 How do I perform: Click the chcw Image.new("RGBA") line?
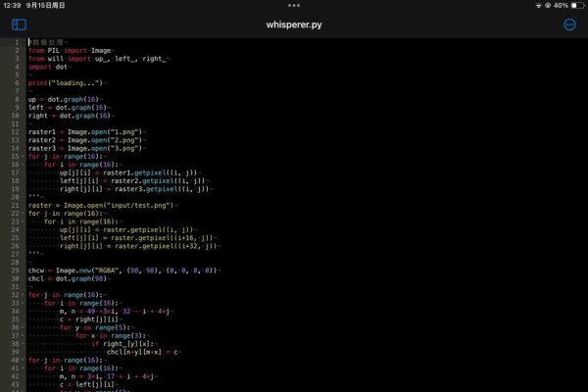coord(124,270)
